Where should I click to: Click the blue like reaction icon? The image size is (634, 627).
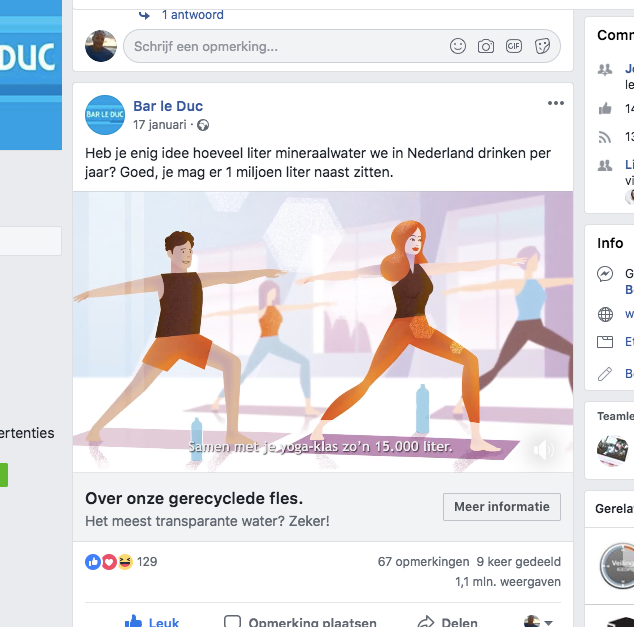(x=93, y=562)
